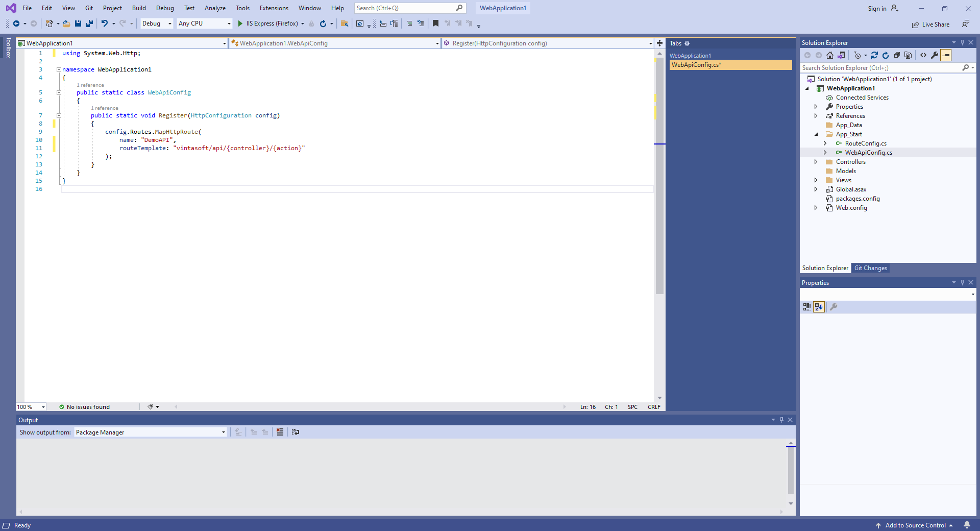Start debugging with the green play icon
Screen dimensions: 980x531
tap(240, 23)
